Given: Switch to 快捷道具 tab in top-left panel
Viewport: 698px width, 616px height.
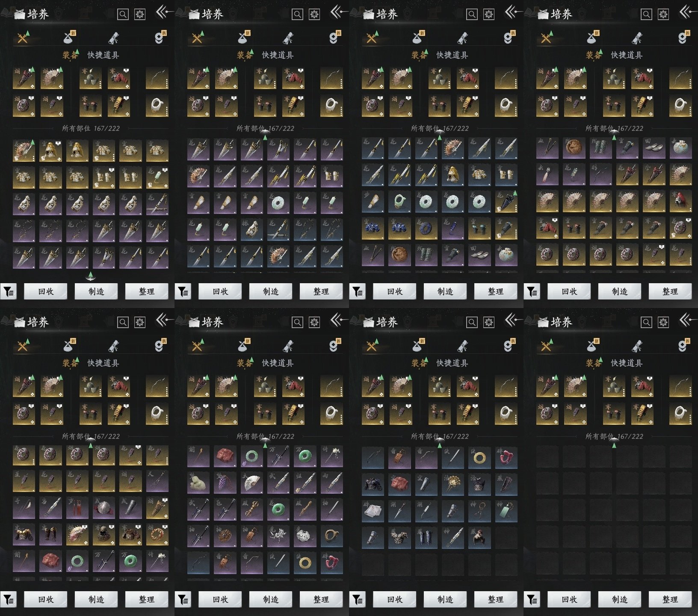Looking at the screenshot, I should [x=104, y=55].
